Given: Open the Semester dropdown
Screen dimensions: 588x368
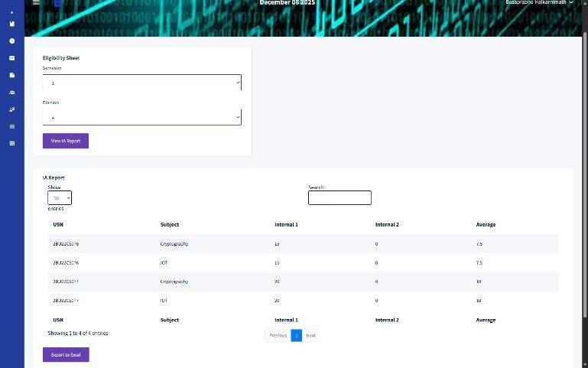Looking at the screenshot, I should point(141,83).
